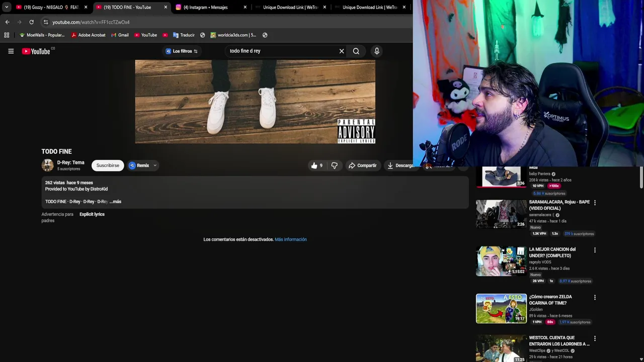
Task: Switch to the first WeTransfer Download Link tab
Action: click(x=291, y=8)
